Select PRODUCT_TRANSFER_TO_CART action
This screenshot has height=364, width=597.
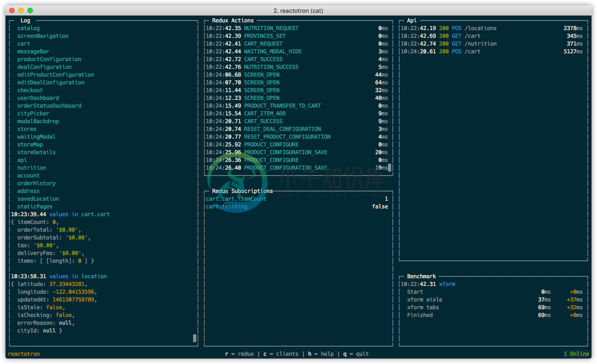[297, 106]
